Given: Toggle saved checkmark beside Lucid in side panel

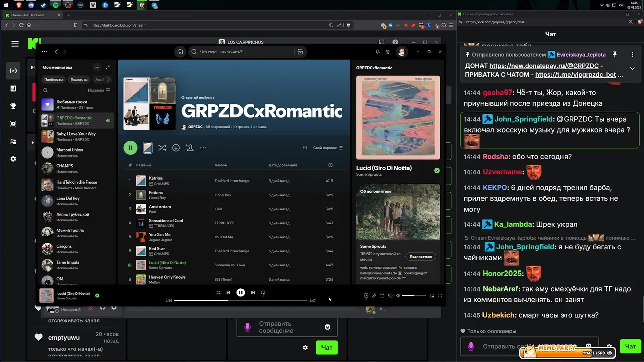Looking at the screenshot, I should (437, 170).
